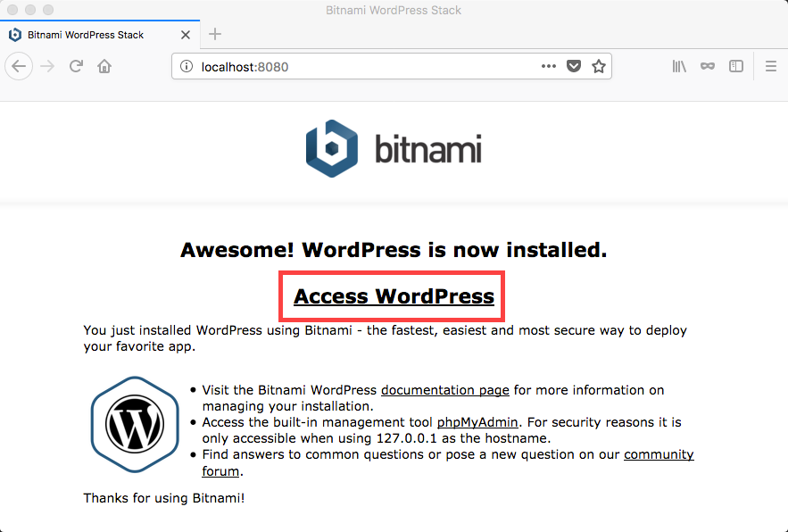This screenshot has width=788, height=532.
Task: Open the Library bookmarks icon
Action: [x=679, y=66]
